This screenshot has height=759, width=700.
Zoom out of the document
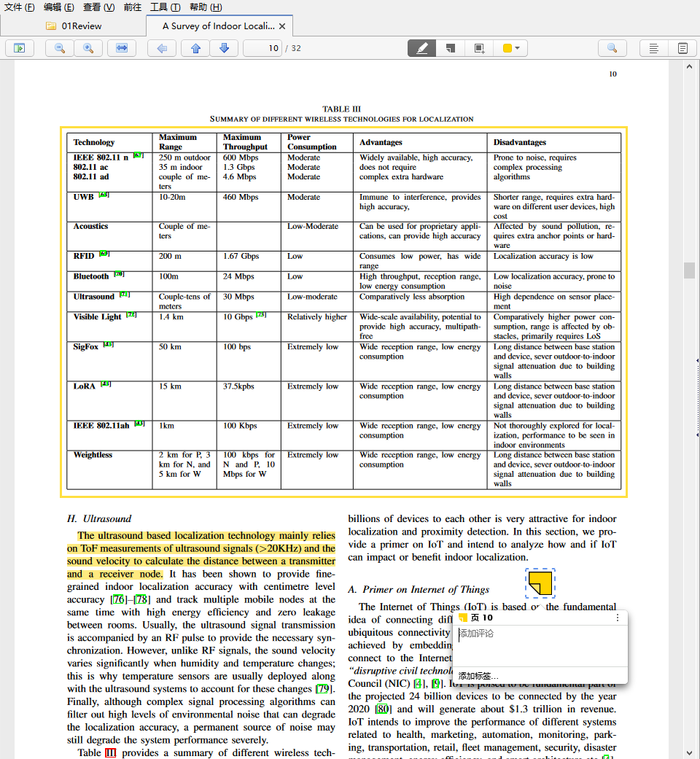(x=58, y=48)
